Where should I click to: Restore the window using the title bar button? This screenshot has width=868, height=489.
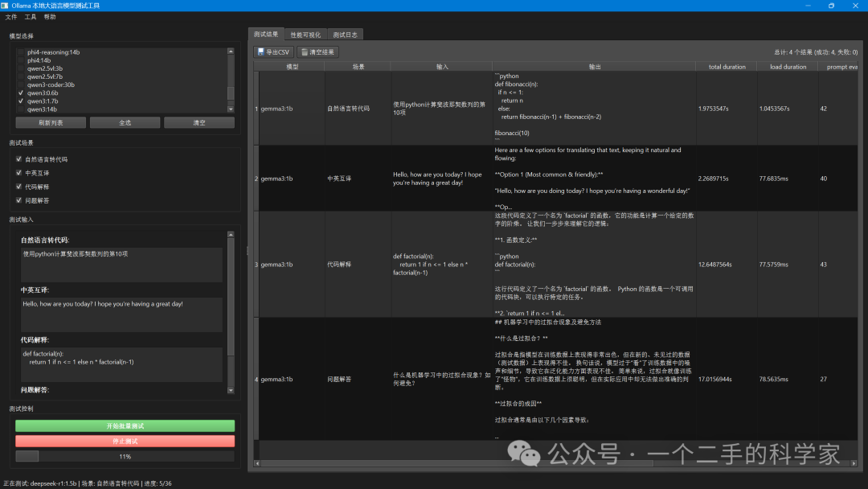(x=832, y=6)
